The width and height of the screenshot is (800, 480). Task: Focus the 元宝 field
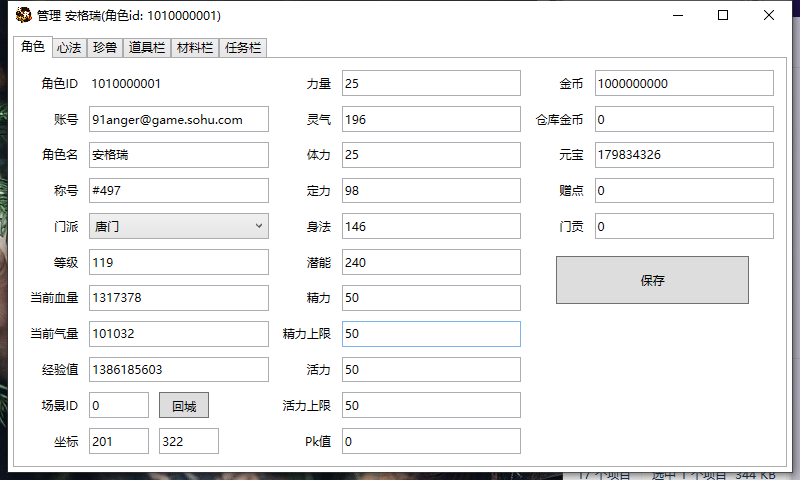684,155
